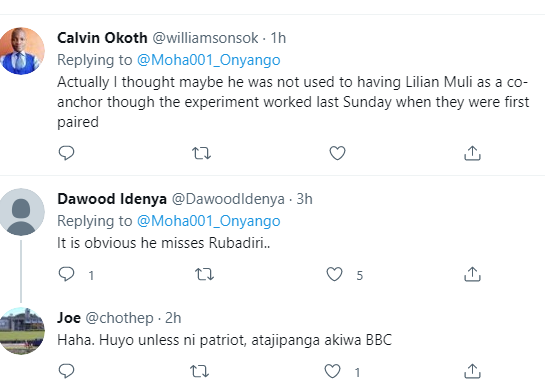Share Joe's tweet
Image resolution: width=545 pixels, height=381 pixels.
point(472,371)
